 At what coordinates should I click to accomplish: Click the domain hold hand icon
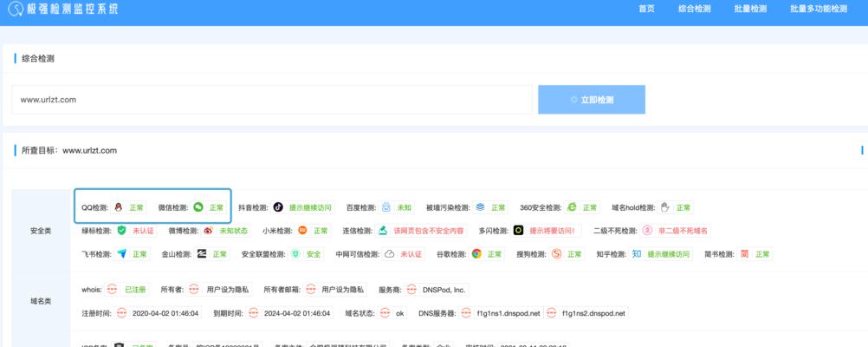[x=664, y=207]
